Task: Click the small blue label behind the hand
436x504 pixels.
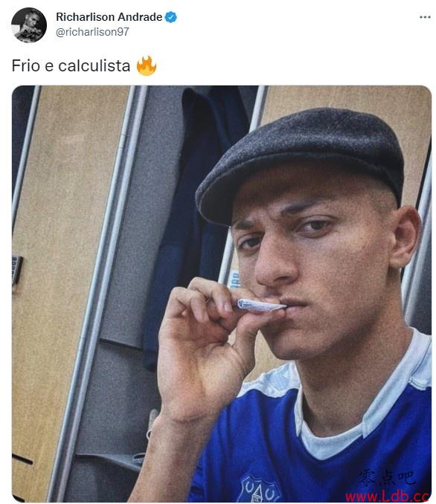Action: pyautogui.click(x=234, y=278)
